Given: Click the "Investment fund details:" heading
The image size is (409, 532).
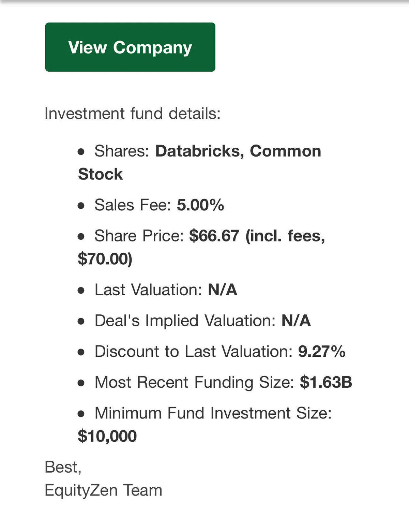Looking at the screenshot, I should tap(132, 113).
